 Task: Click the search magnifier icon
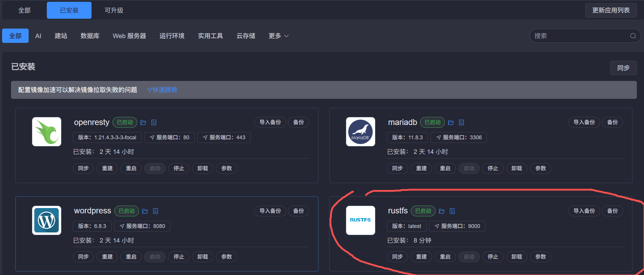633,36
